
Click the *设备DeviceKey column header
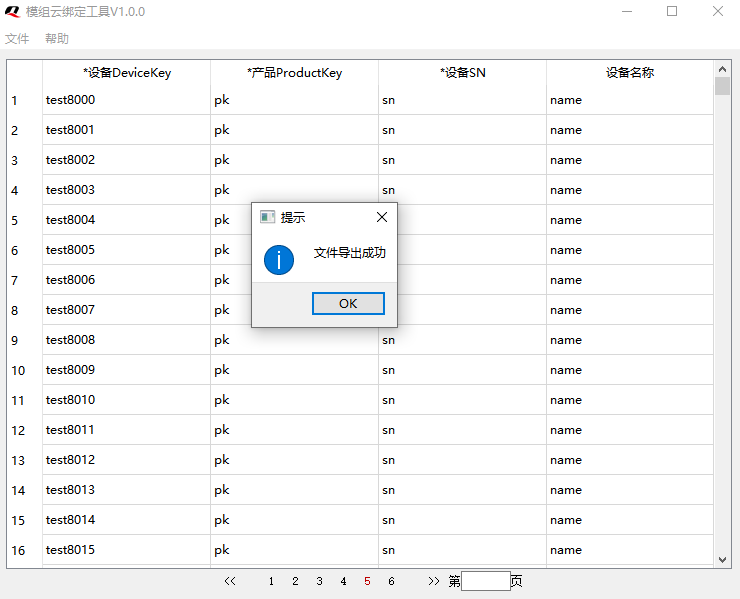click(126, 73)
